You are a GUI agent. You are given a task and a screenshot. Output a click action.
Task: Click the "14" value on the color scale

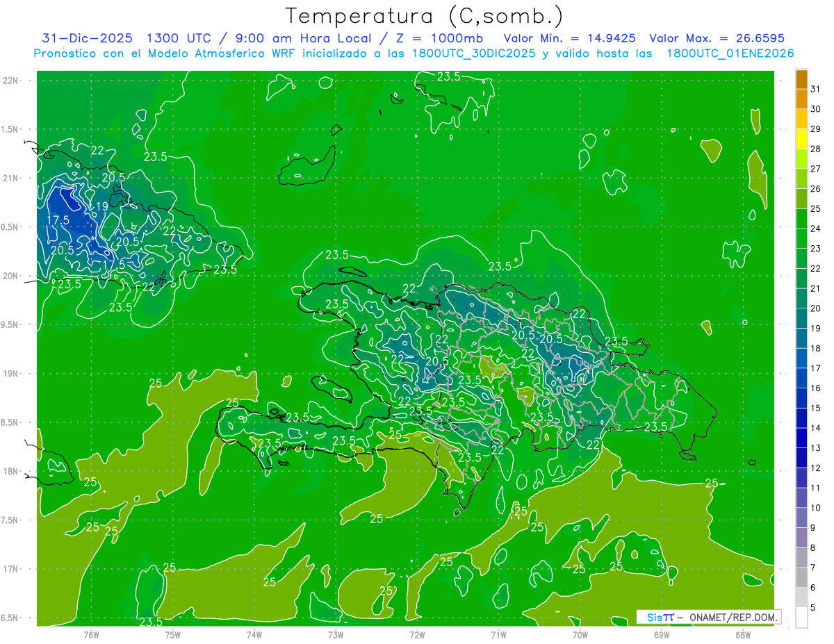click(815, 428)
